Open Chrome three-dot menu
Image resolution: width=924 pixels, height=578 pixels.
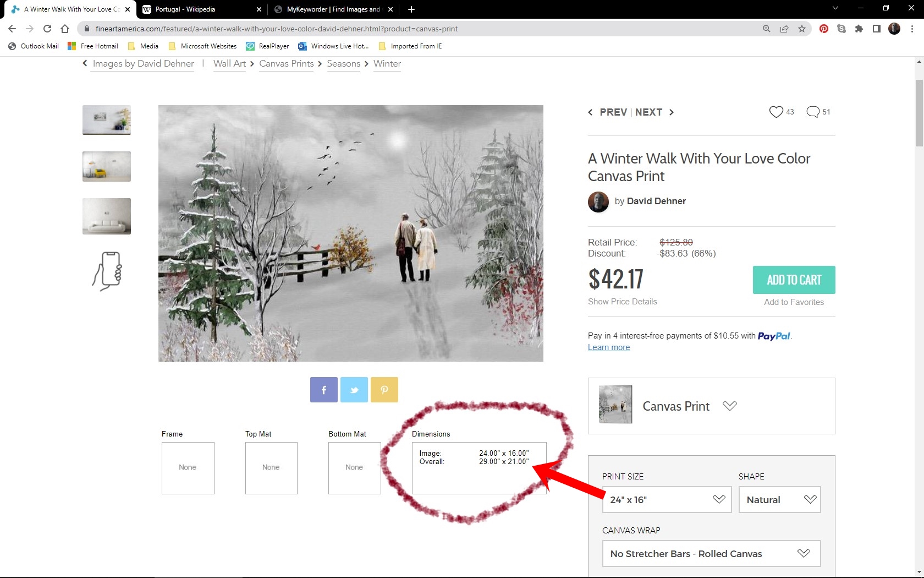(912, 29)
